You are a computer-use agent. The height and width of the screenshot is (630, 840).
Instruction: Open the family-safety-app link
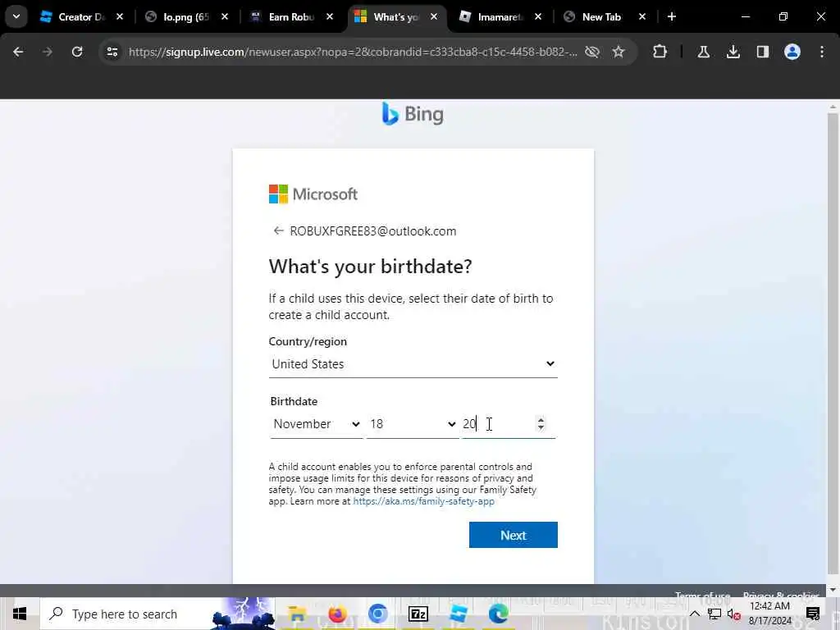point(423,501)
